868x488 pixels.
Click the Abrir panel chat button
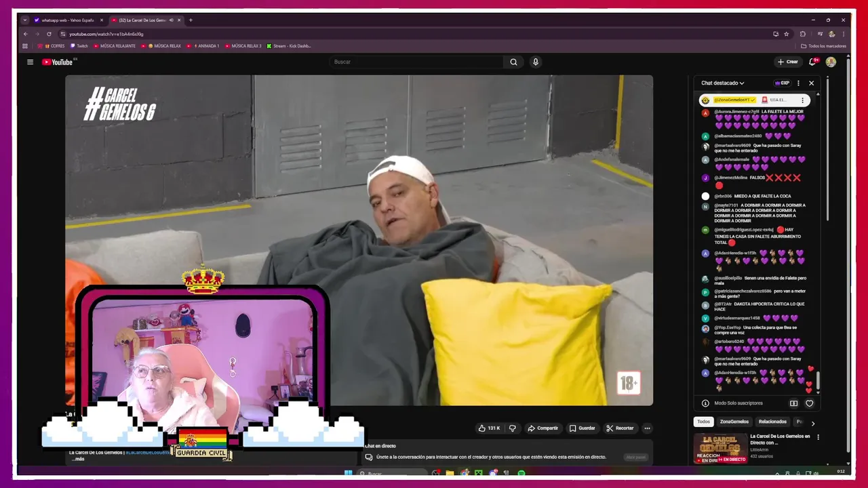pos(636,457)
